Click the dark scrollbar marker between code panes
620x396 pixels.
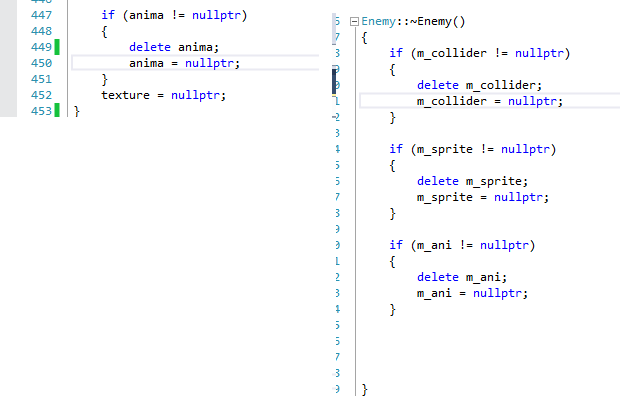[334, 82]
